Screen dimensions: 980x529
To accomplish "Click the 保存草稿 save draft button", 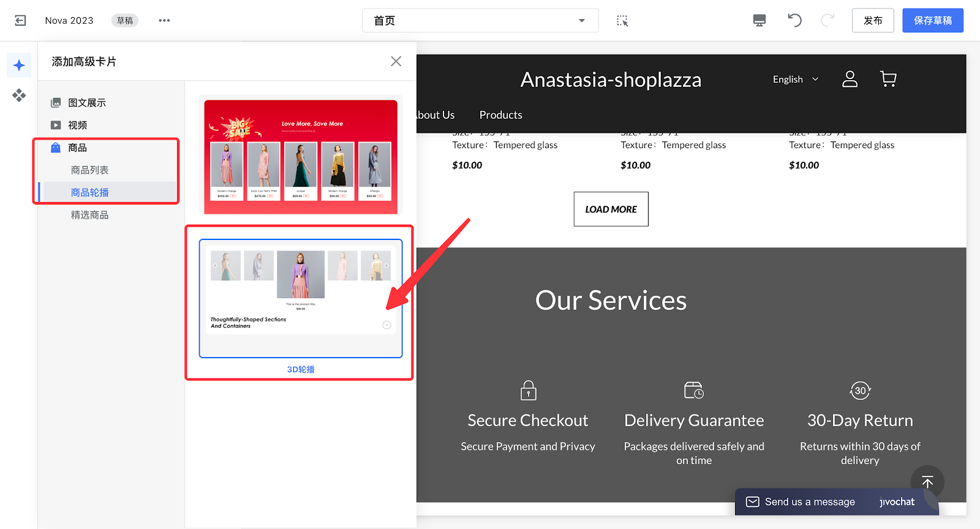I will point(932,20).
